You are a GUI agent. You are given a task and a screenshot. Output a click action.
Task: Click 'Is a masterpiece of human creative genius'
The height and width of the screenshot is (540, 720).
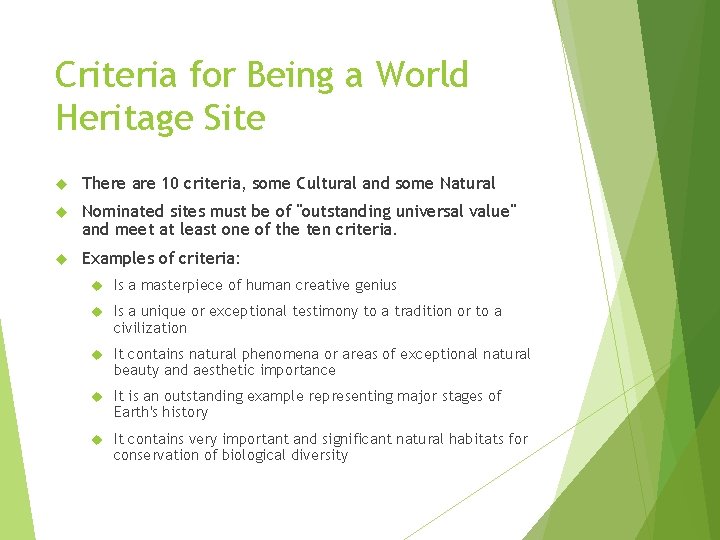point(255,285)
